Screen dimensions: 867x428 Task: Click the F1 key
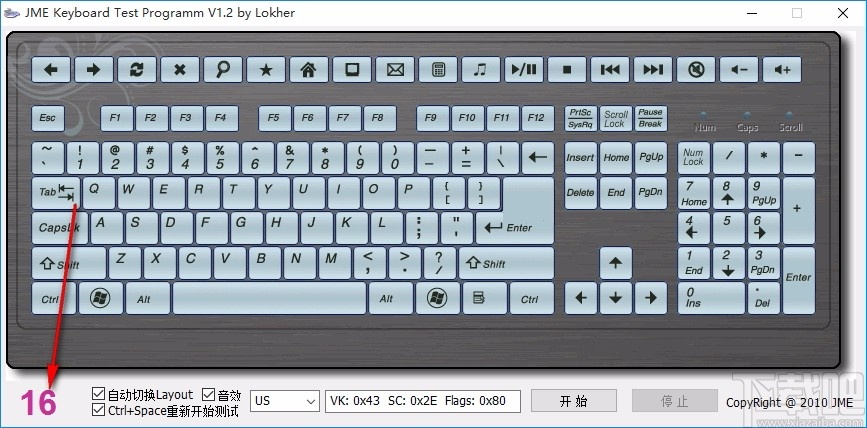pyautogui.click(x=116, y=118)
